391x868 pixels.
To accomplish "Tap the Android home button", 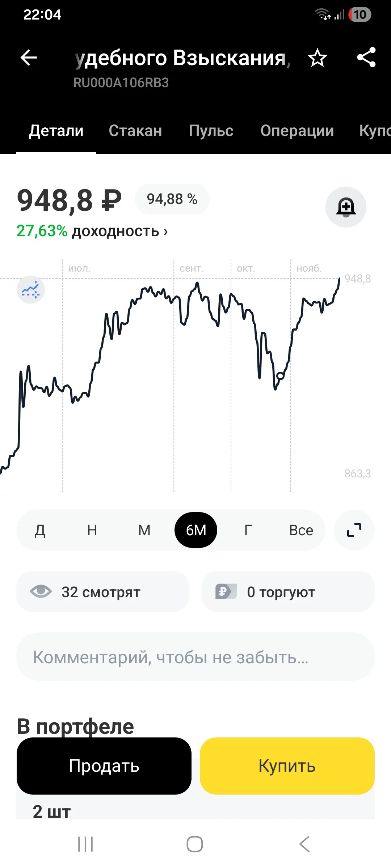I will [x=195, y=844].
